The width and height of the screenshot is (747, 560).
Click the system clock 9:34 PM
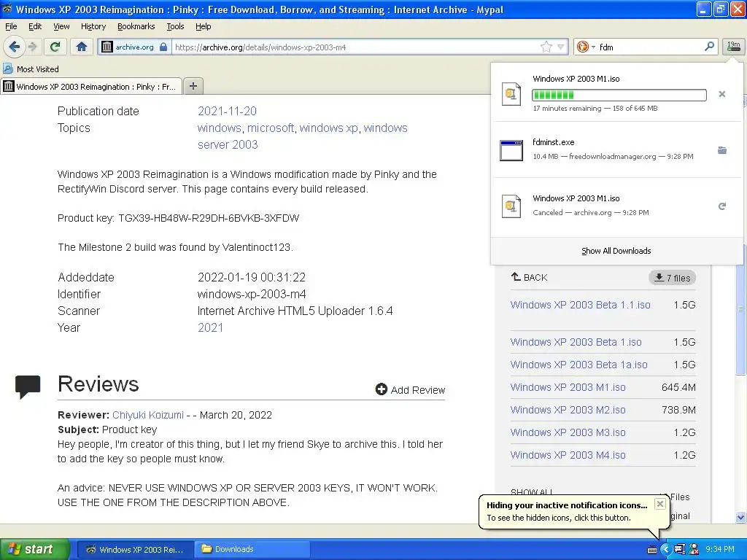pyautogui.click(x=720, y=550)
